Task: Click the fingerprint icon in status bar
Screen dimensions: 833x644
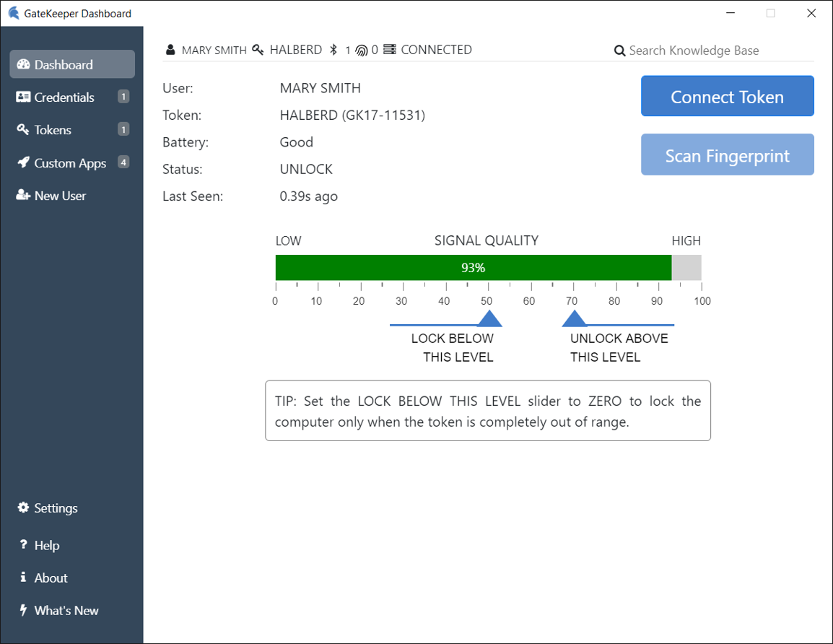Action: pyautogui.click(x=361, y=51)
